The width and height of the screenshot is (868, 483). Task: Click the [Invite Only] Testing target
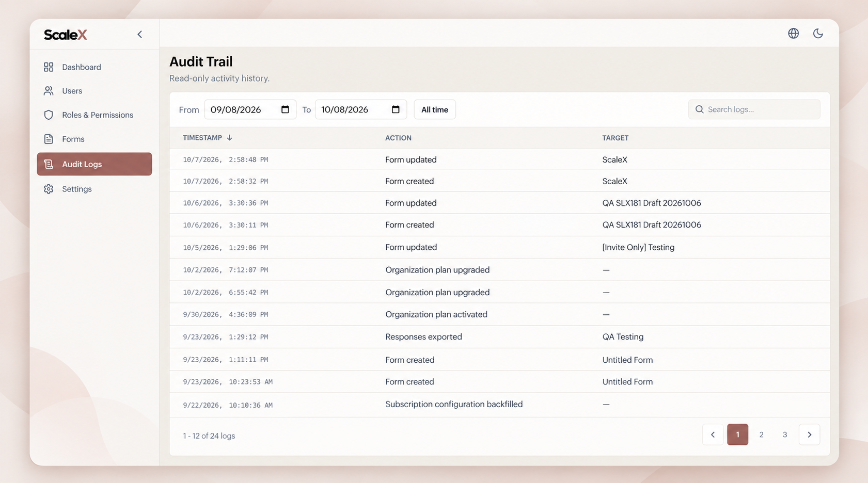coord(638,247)
